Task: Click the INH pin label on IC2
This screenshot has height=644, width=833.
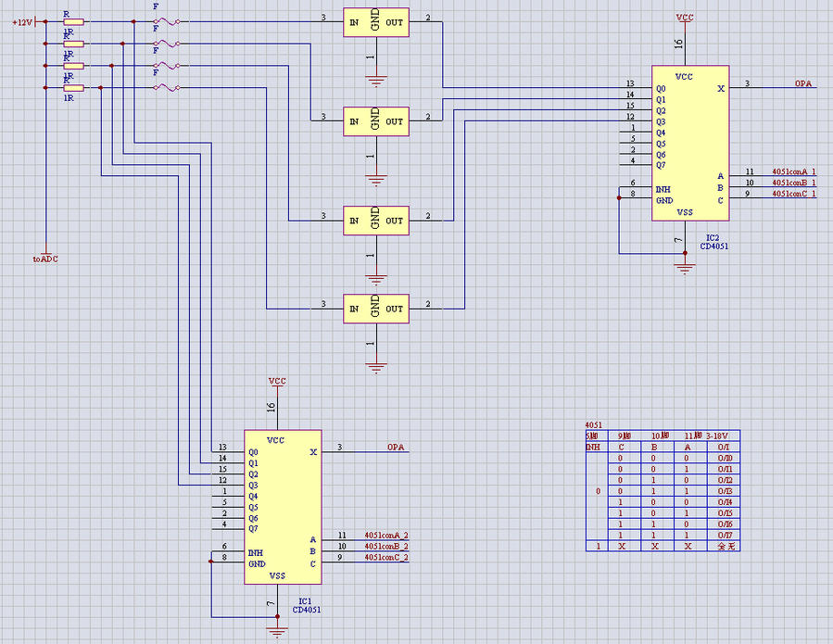Action: 663,190
